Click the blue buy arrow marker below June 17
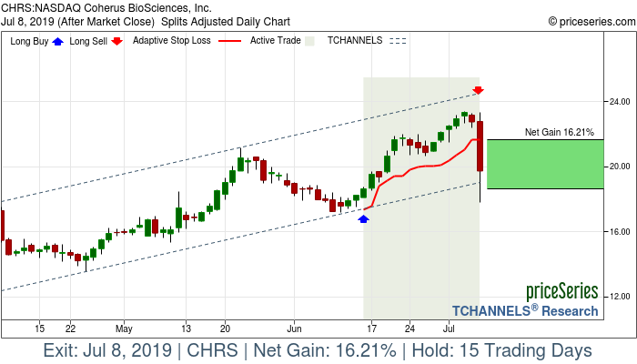 [364, 219]
